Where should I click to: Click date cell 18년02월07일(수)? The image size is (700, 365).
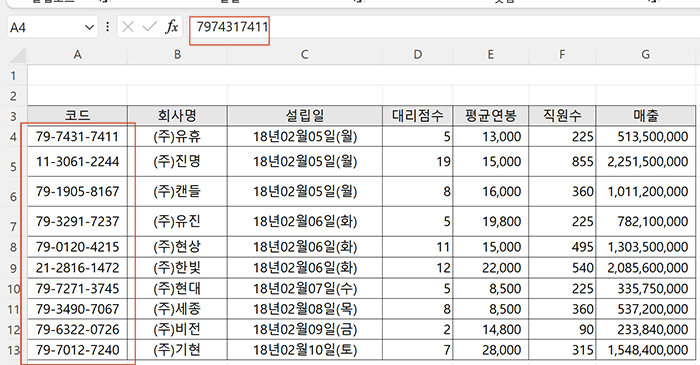click(x=304, y=288)
